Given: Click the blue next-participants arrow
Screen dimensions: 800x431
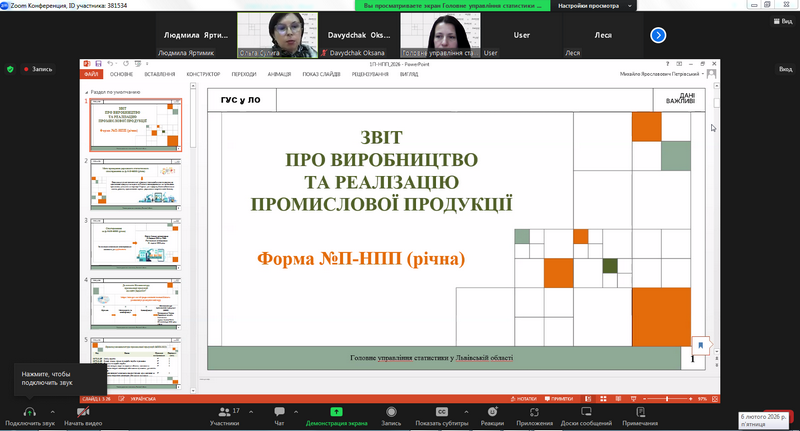Looking at the screenshot, I should 658,35.
